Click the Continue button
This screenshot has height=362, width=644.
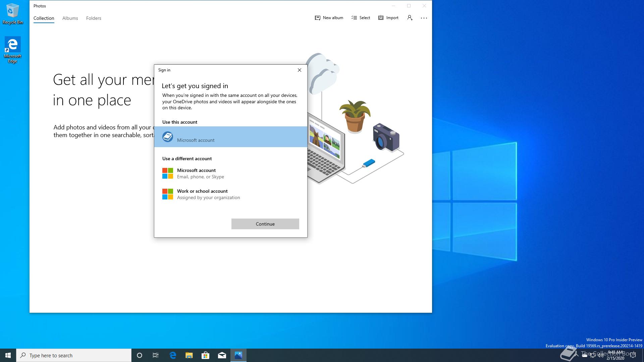(265, 224)
